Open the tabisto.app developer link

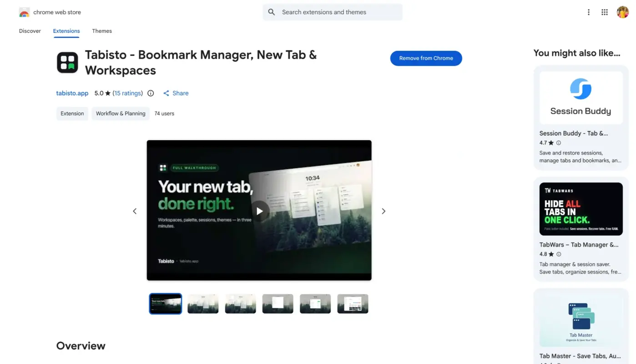tap(72, 93)
